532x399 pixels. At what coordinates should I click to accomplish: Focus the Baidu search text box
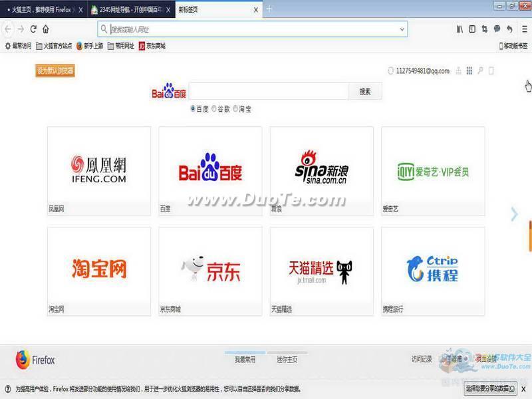pos(269,91)
